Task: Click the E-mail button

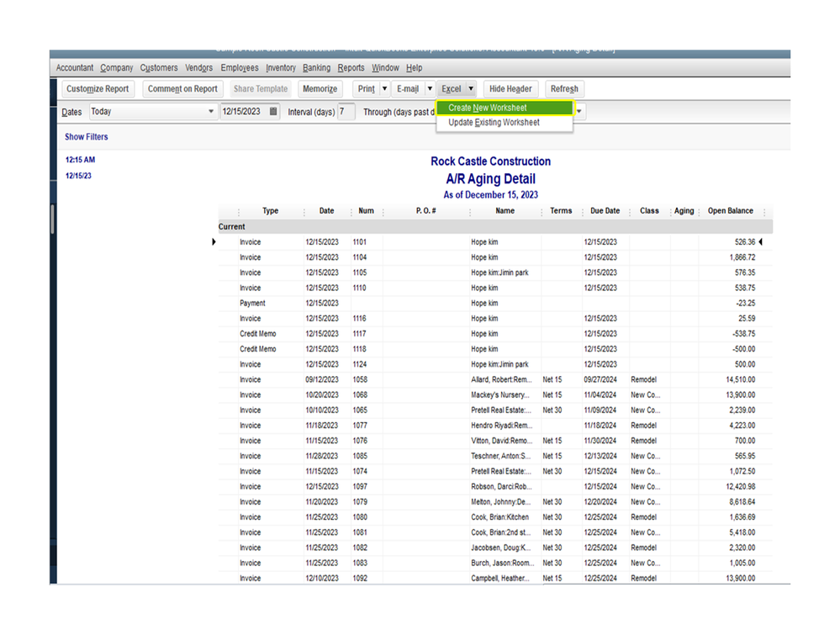Action: (408, 89)
